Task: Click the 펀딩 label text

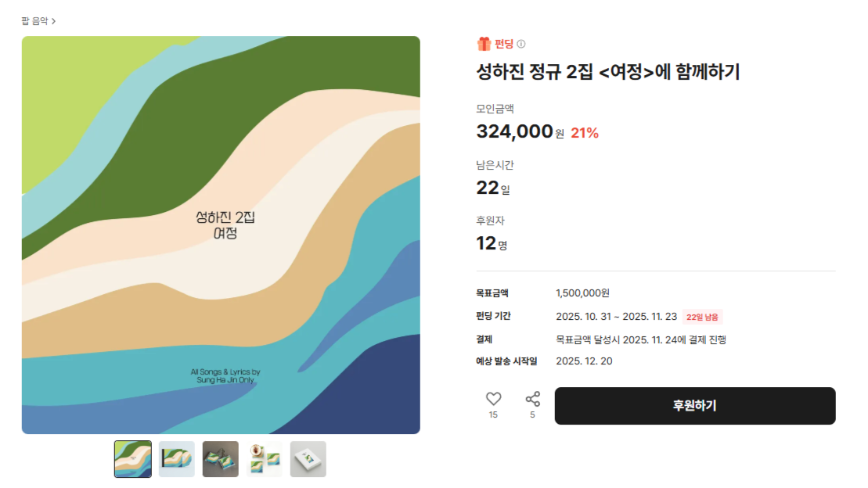Action: (x=503, y=44)
